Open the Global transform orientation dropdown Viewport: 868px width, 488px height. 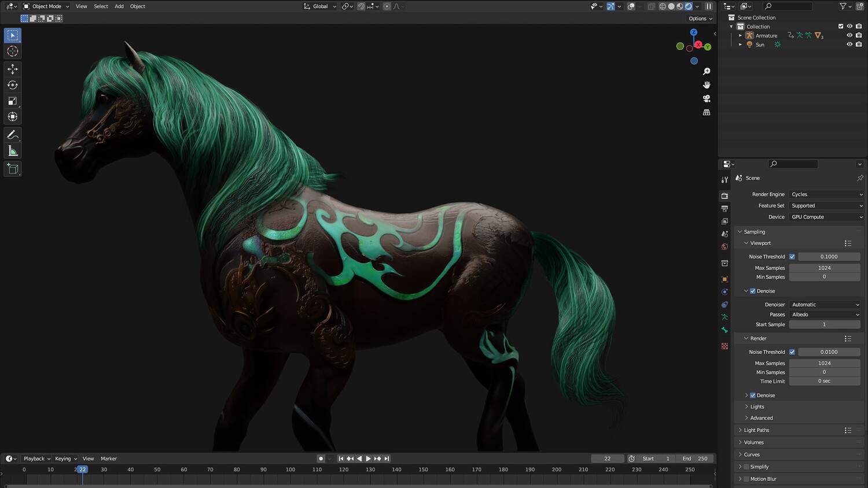point(320,6)
